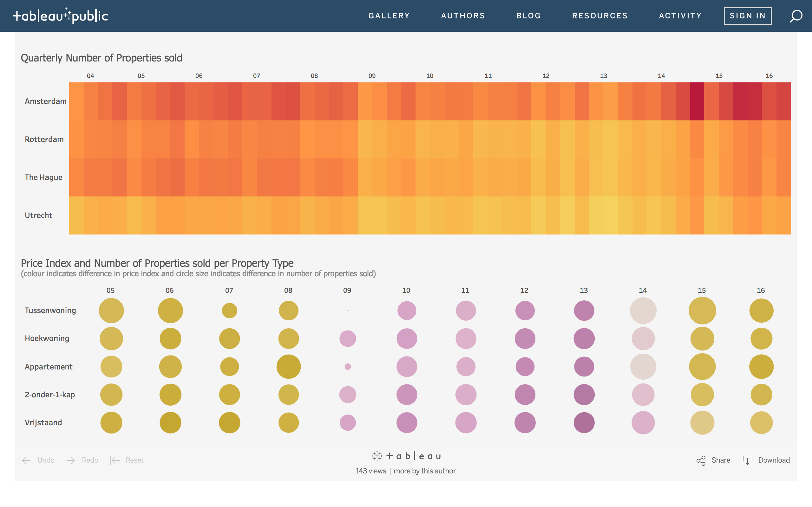This screenshot has height=507, width=812.
Task: Open the Gallery menu
Action: coord(389,16)
